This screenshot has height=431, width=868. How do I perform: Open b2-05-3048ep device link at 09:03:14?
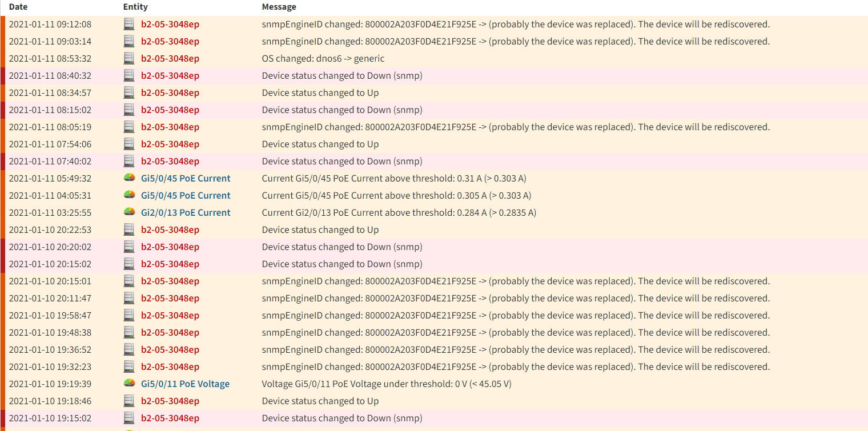pyautogui.click(x=170, y=41)
